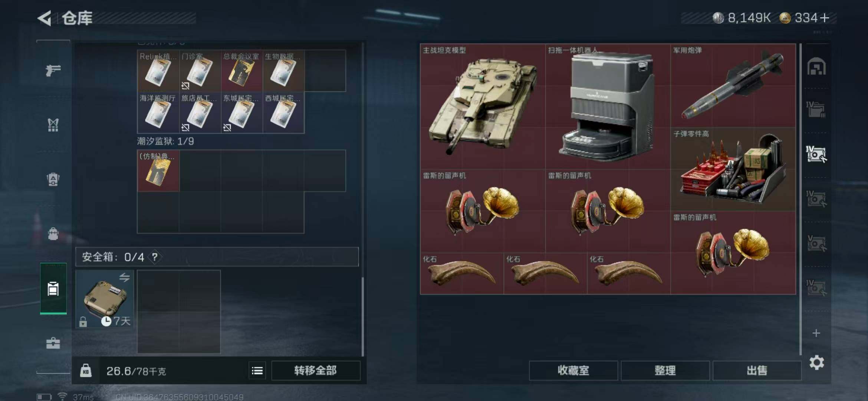Image resolution: width=868 pixels, height=401 pixels.
Task: Click the 整理 organize button
Action: [665, 371]
